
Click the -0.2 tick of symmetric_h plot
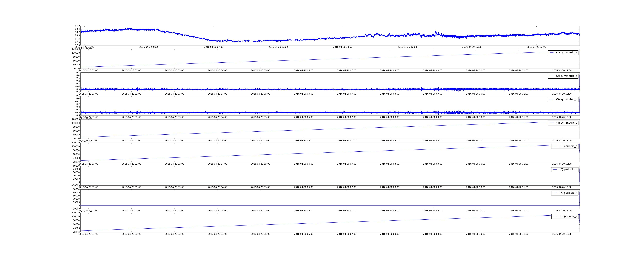(x=77, y=104)
